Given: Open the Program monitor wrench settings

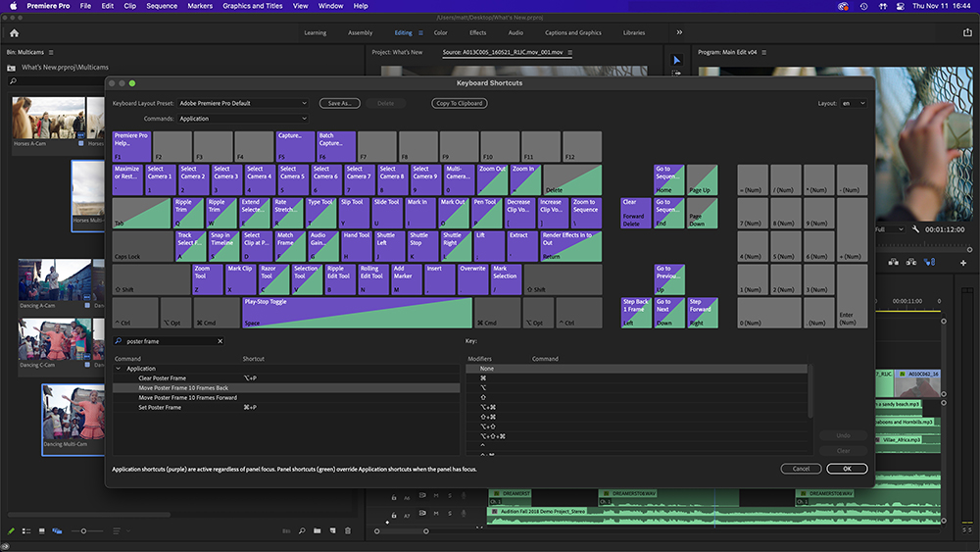Looking at the screenshot, I should point(915,229).
